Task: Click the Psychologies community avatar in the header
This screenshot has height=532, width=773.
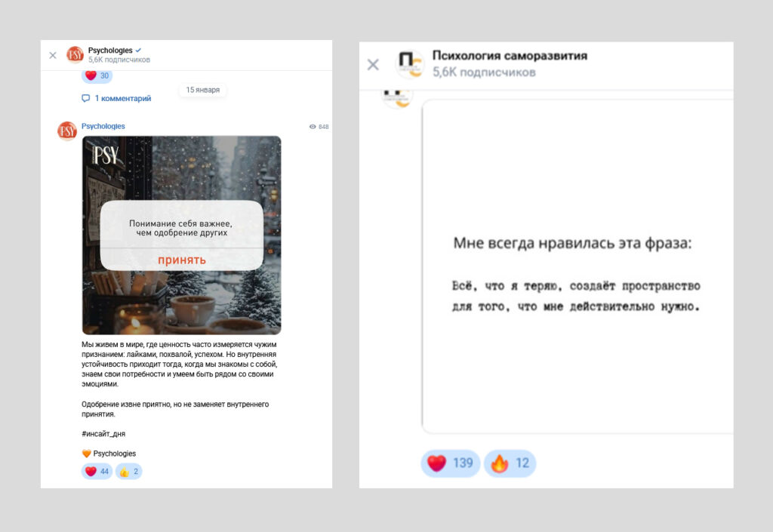Action: 75,54
